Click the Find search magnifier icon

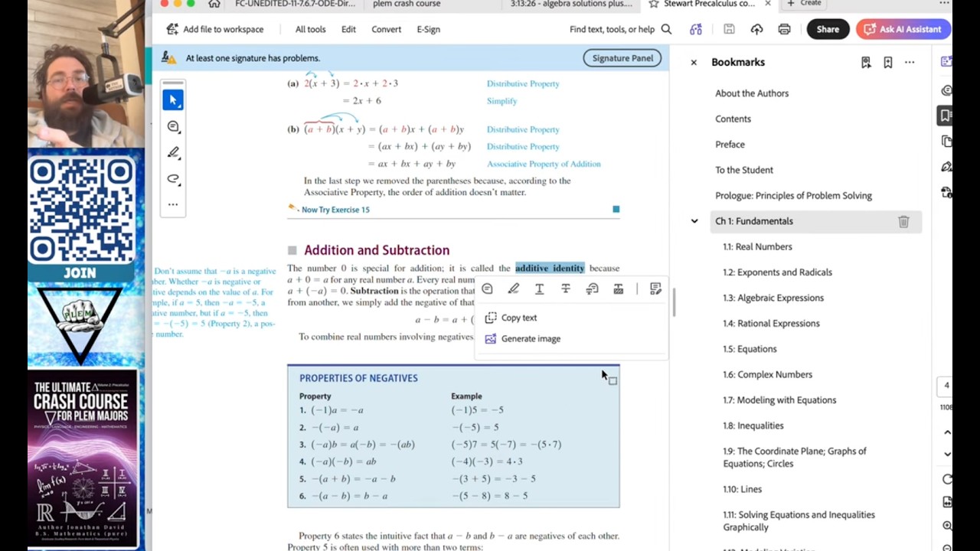pos(666,29)
